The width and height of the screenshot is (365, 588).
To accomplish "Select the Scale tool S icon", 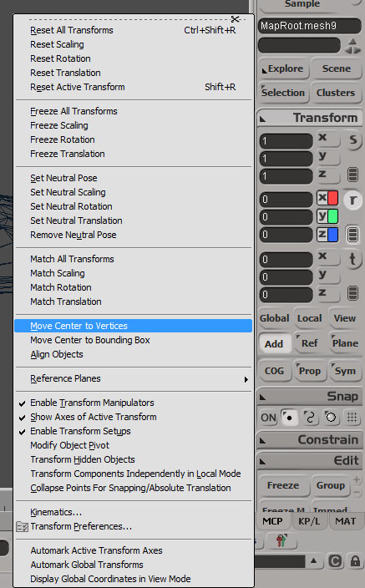I will tap(353, 140).
